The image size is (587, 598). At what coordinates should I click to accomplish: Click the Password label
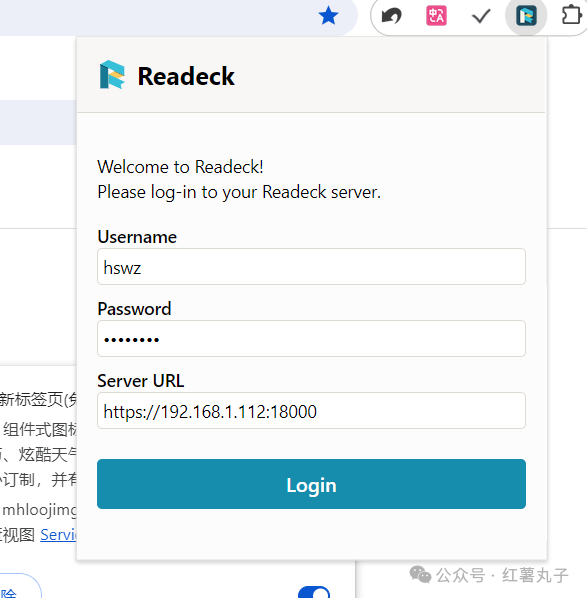point(134,309)
